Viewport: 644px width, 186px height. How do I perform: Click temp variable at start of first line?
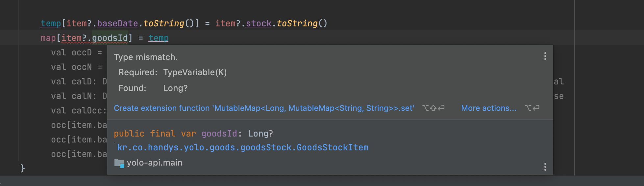[x=51, y=24]
